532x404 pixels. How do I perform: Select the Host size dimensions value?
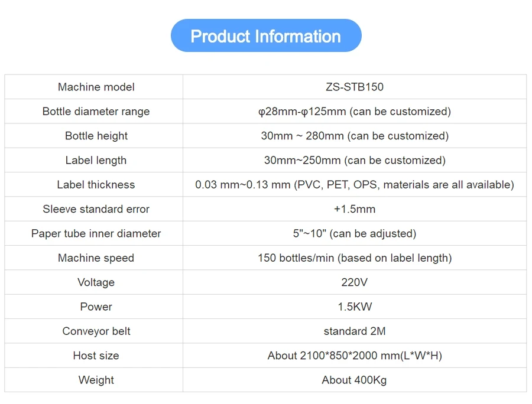click(x=355, y=356)
